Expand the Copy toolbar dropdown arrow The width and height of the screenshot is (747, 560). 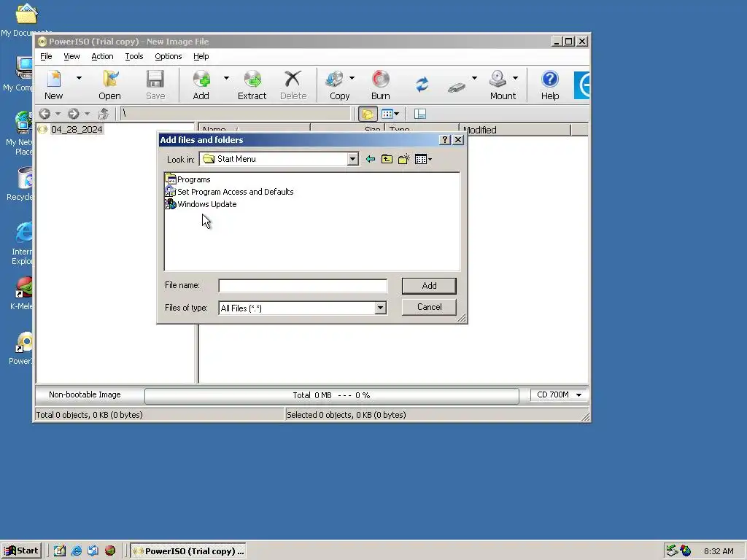click(x=352, y=77)
